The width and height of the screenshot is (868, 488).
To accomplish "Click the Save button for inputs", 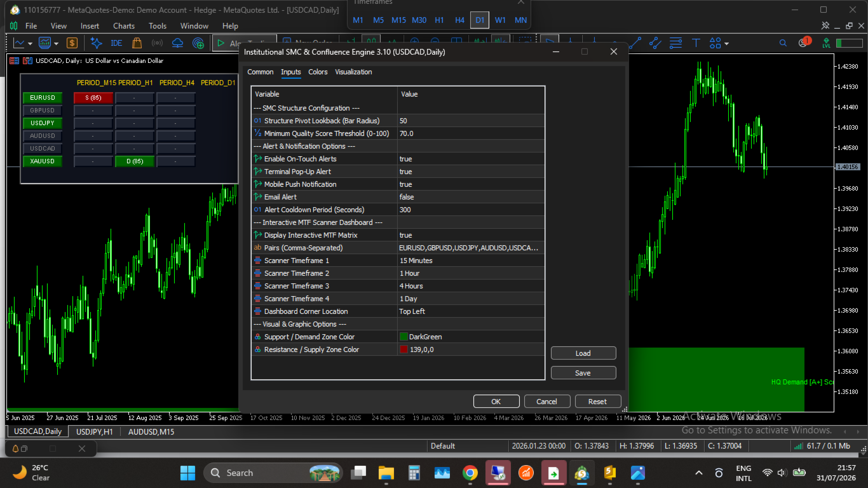I will tap(583, 373).
